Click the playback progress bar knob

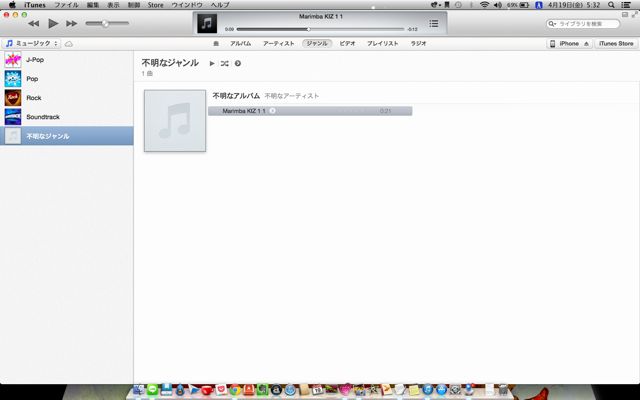tap(309, 29)
